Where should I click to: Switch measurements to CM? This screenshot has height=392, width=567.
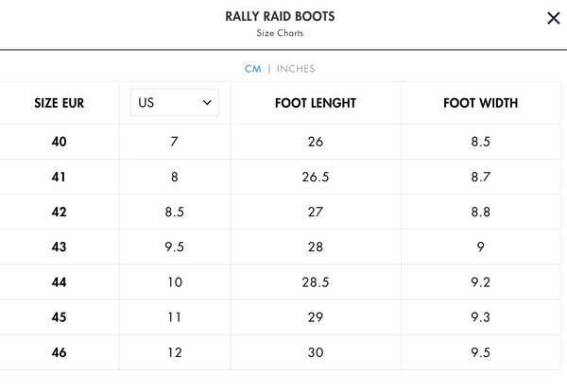pos(252,69)
